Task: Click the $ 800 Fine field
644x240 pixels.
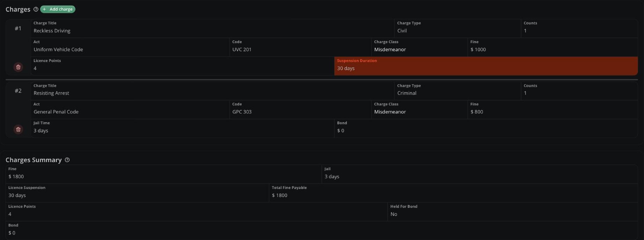Action: [553, 110]
